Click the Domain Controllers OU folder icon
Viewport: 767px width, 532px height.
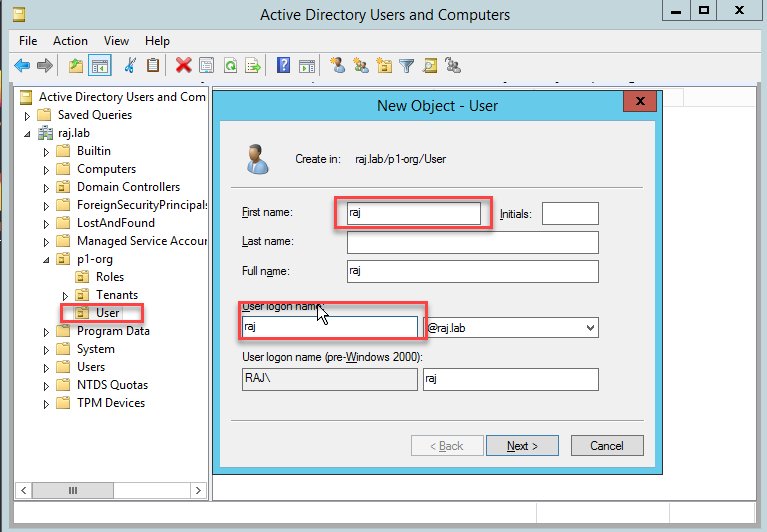click(x=63, y=187)
